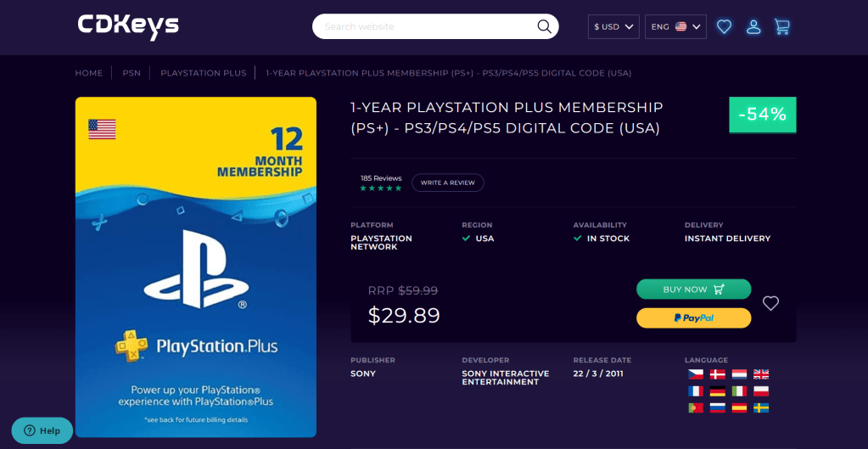Expand the $ USD currency dropdown
Screen dimensions: 868x449
613,27
